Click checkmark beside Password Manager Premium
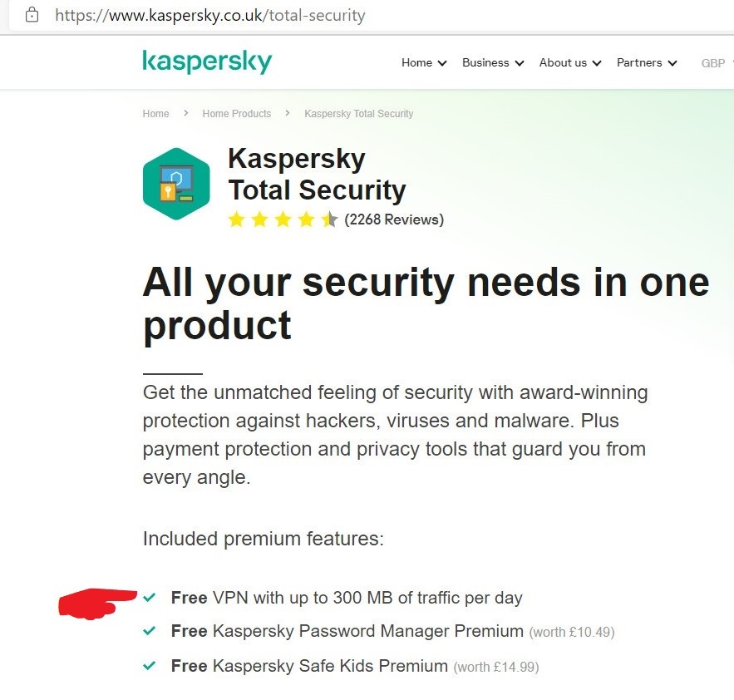The width and height of the screenshot is (734, 700). coord(150,631)
